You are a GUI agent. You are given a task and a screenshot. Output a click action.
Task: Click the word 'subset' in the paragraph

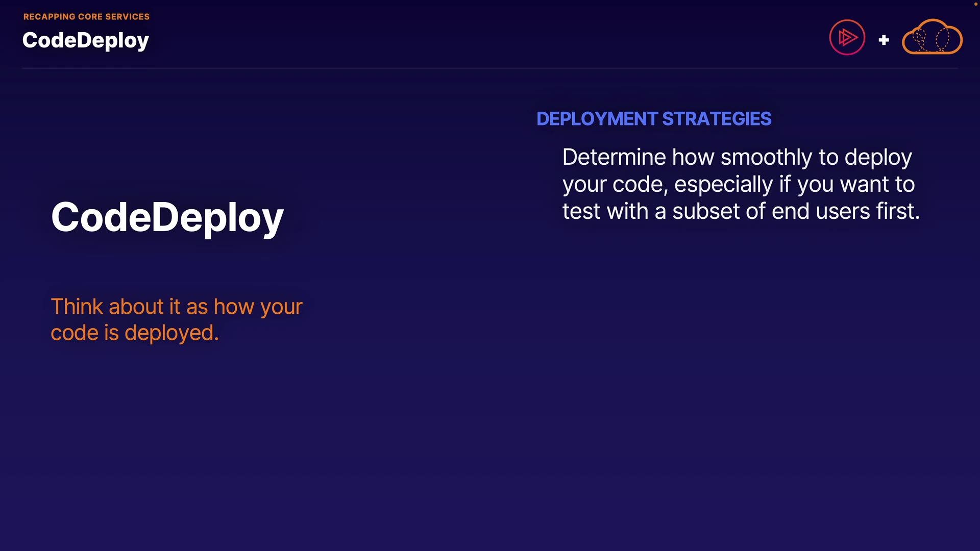click(x=705, y=211)
